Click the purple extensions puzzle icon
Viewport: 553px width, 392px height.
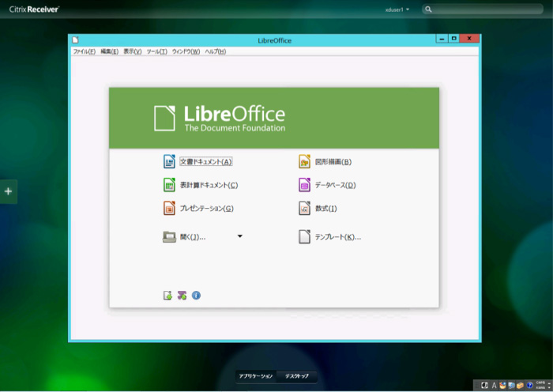pos(182,296)
